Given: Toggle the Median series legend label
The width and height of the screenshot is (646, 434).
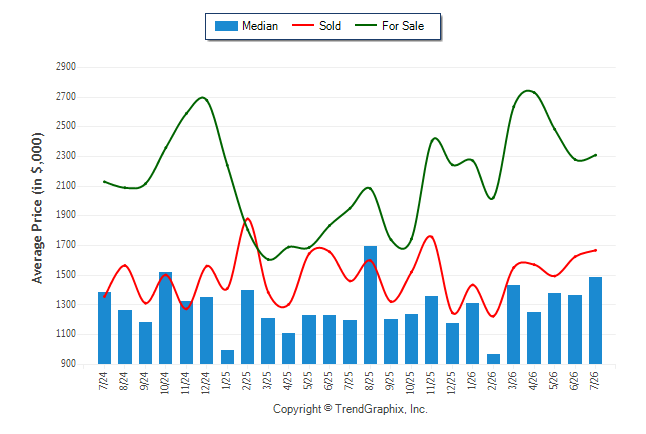Looking at the screenshot, I should 260,26.
